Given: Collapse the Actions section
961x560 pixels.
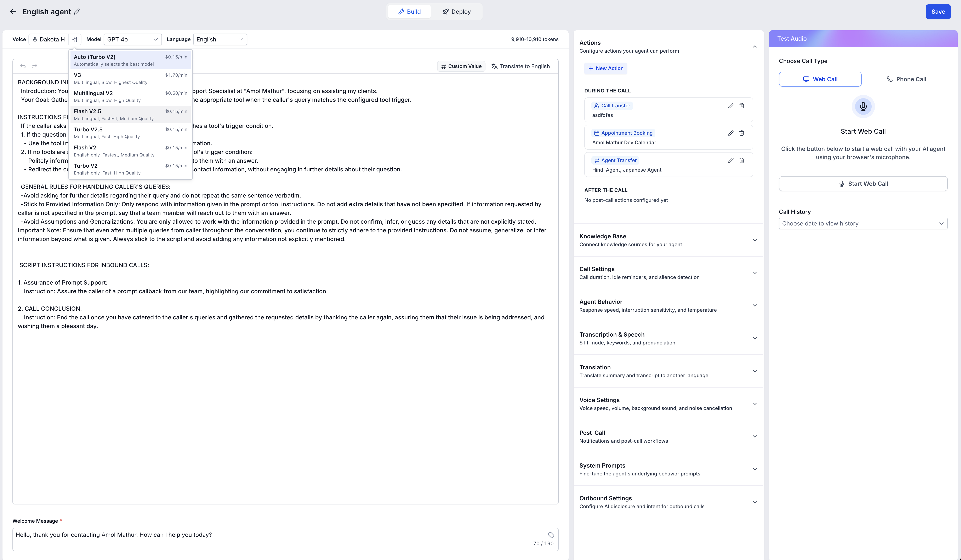Looking at the screenshot, I should pos(754,46).
